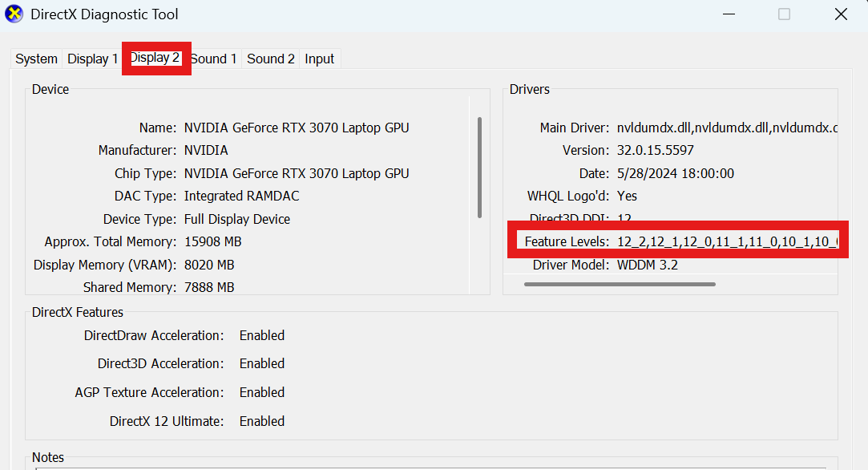Open the Display 1 tab

tap(92, 59)
